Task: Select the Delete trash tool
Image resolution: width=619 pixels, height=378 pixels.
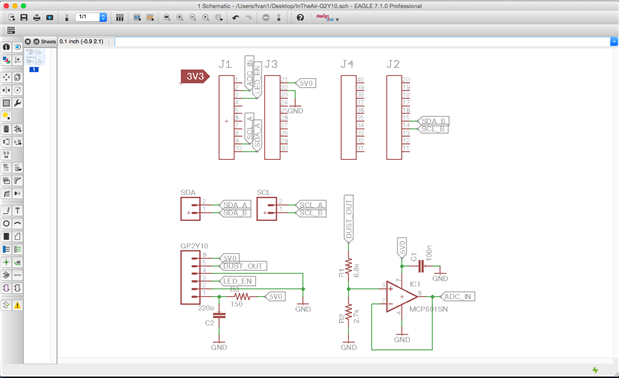Action: (x=6, y=129)
